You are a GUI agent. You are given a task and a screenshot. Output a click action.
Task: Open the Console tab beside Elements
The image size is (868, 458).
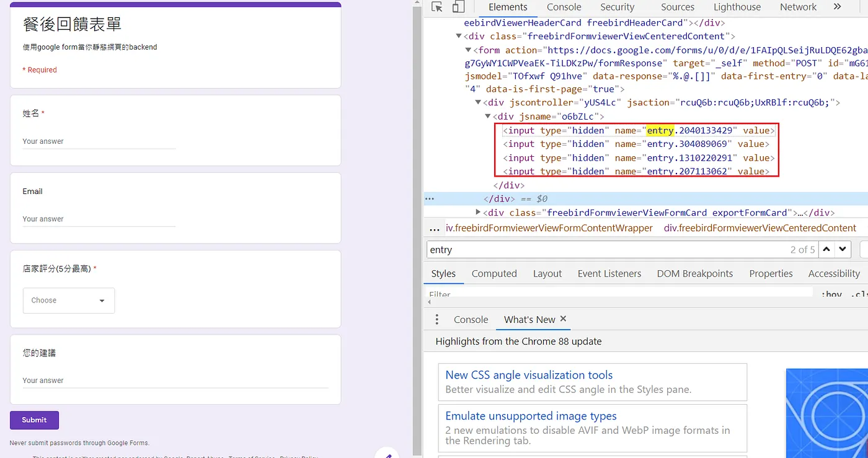click(564, 7)
